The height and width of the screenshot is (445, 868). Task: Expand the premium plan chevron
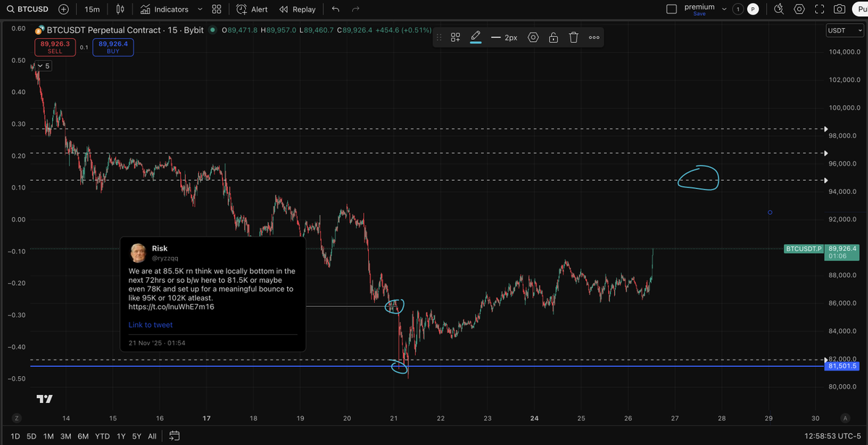click(x=722, y=8)
